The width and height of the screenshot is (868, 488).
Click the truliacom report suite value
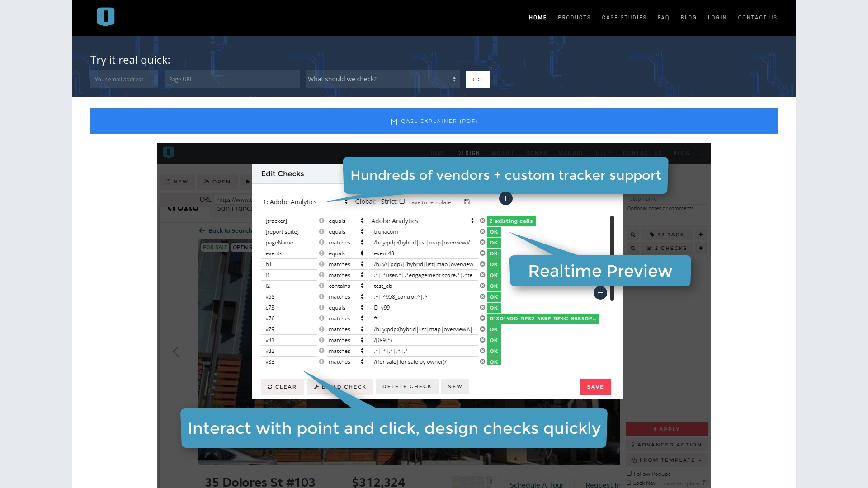pos(423,232)
